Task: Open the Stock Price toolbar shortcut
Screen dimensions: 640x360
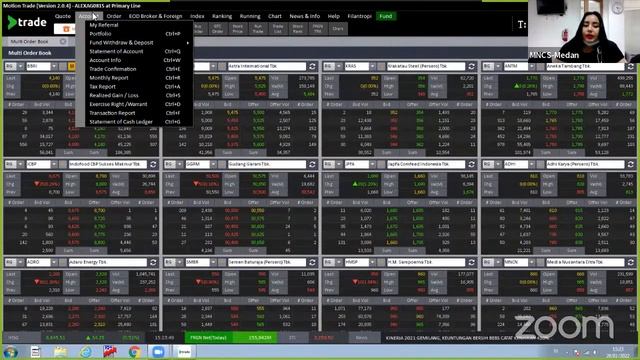Action: pos(238,29)
